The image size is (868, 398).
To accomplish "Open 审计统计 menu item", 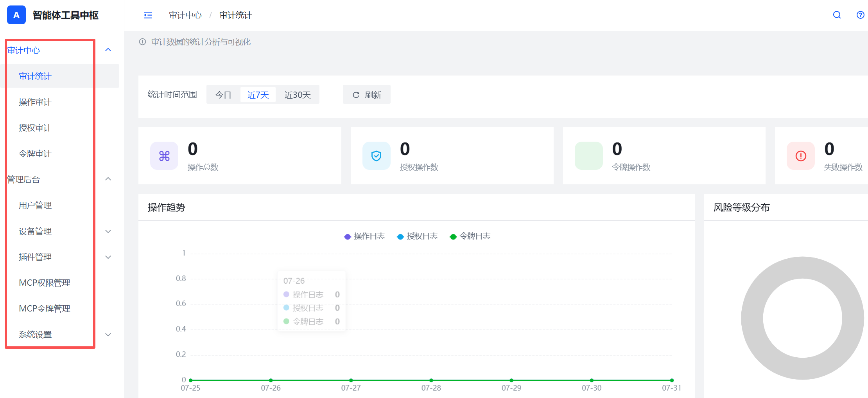I will [59, 76].
